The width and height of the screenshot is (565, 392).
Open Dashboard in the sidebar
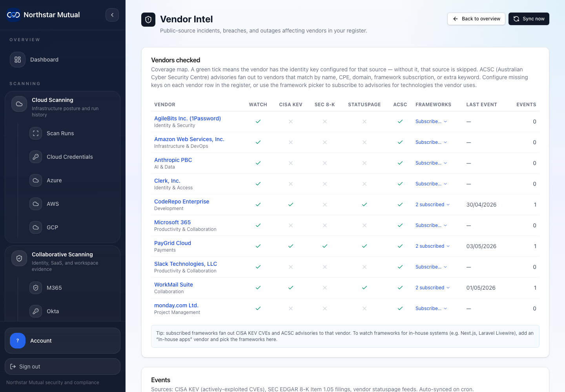pos(62,60)
